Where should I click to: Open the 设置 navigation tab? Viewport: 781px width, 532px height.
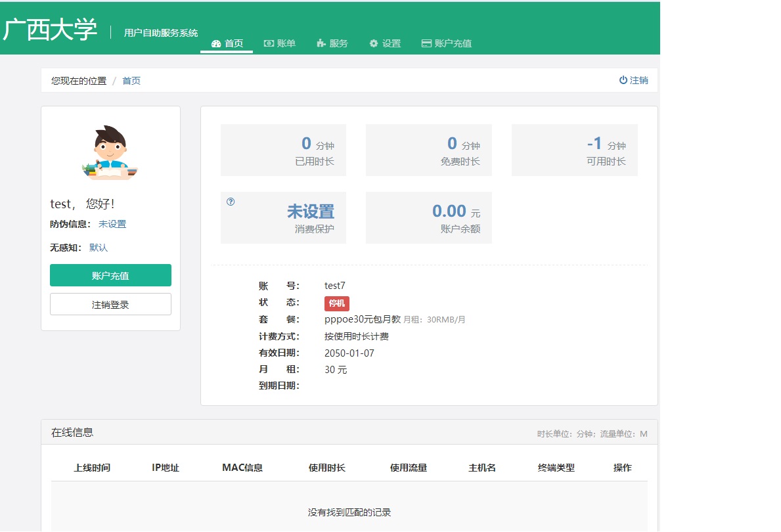pyautogui.click(x=391, y=43)
